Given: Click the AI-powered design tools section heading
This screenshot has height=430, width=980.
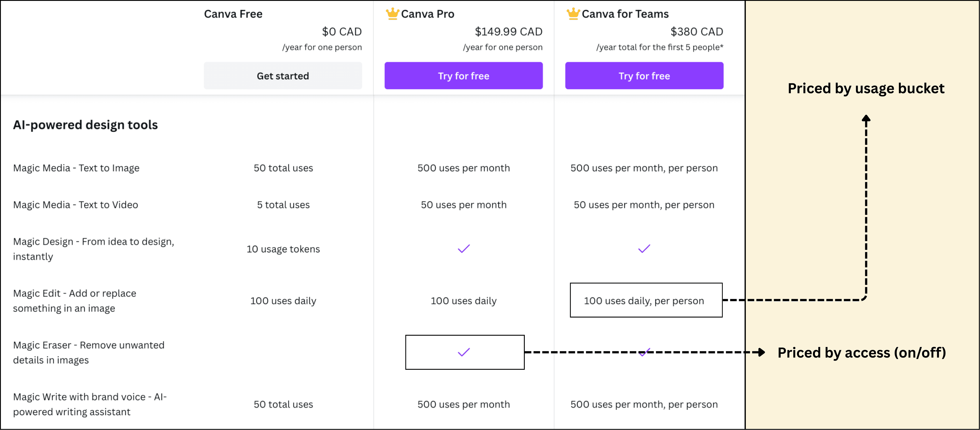Looking at the screenshot, I should click(85, 125).
